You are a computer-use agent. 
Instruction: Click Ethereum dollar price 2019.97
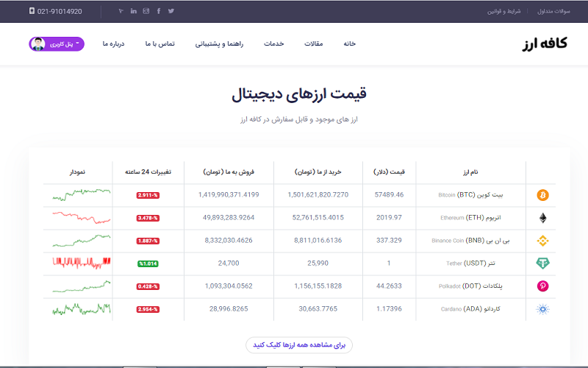tap(389, 217)
